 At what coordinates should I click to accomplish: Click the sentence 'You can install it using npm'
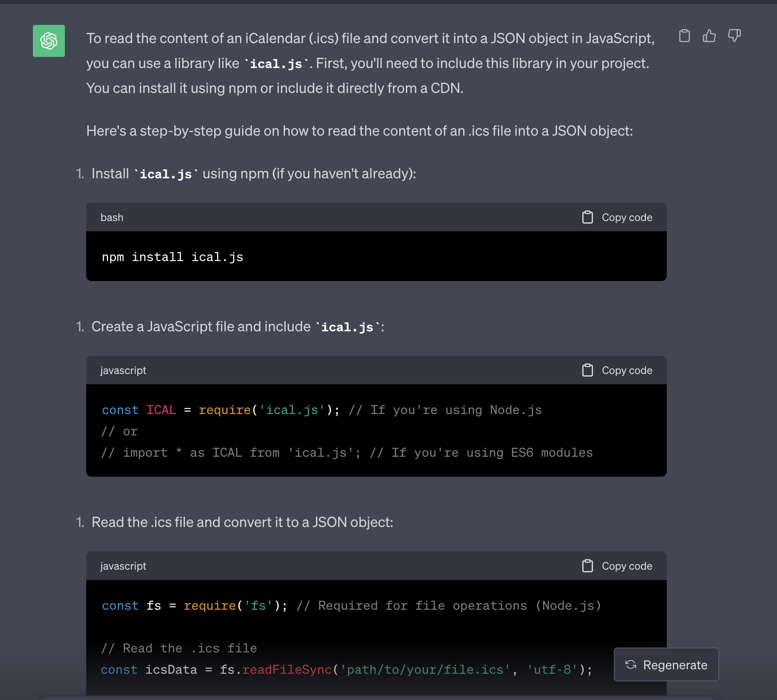click(275, 88)
